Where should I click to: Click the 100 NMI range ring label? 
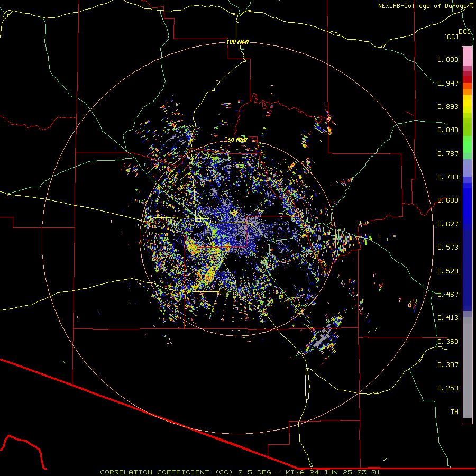click(237, 42)
